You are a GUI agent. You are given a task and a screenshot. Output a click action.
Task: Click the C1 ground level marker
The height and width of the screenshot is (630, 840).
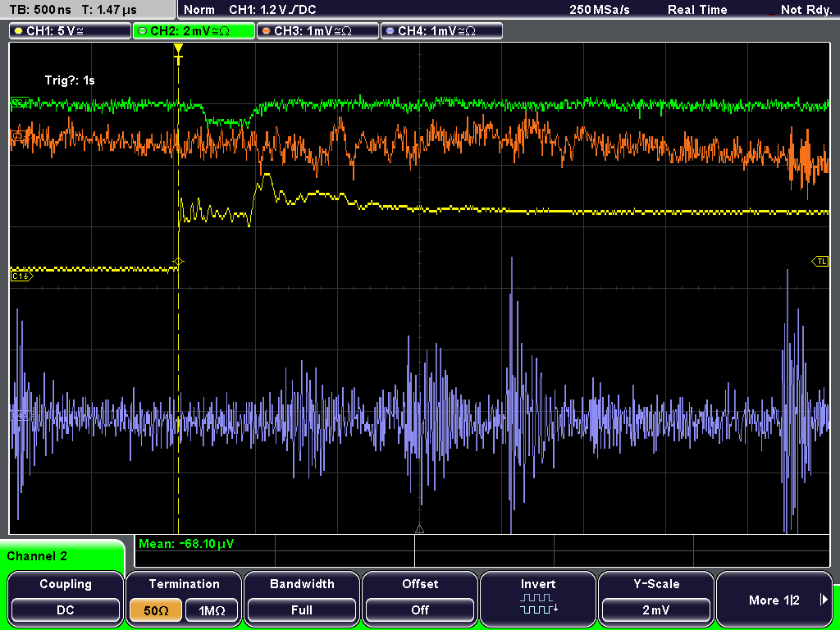pos(21,276)
